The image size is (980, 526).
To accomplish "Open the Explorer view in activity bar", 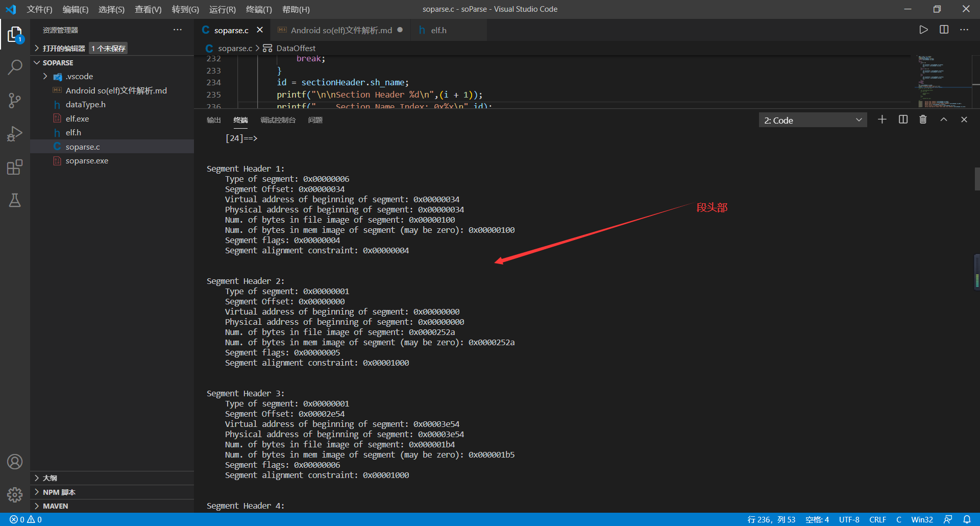I will [x=15, y=35].
